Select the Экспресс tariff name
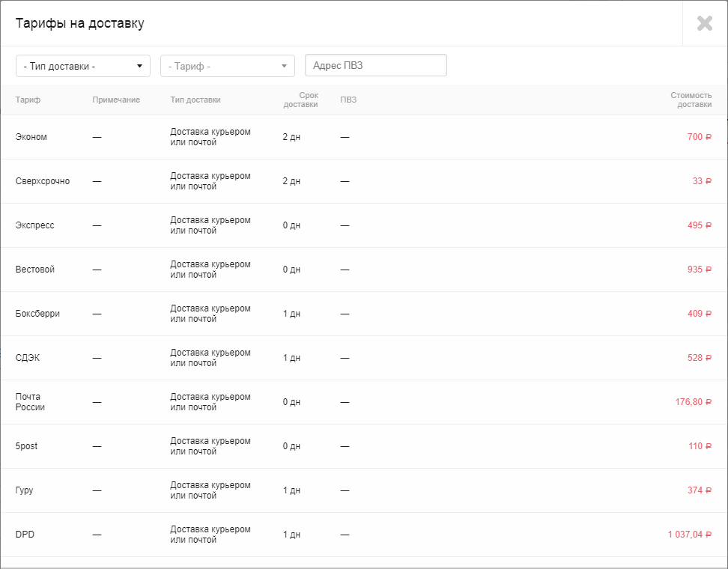This screenshot has width=728, height=569. click(x=34, y=225)
